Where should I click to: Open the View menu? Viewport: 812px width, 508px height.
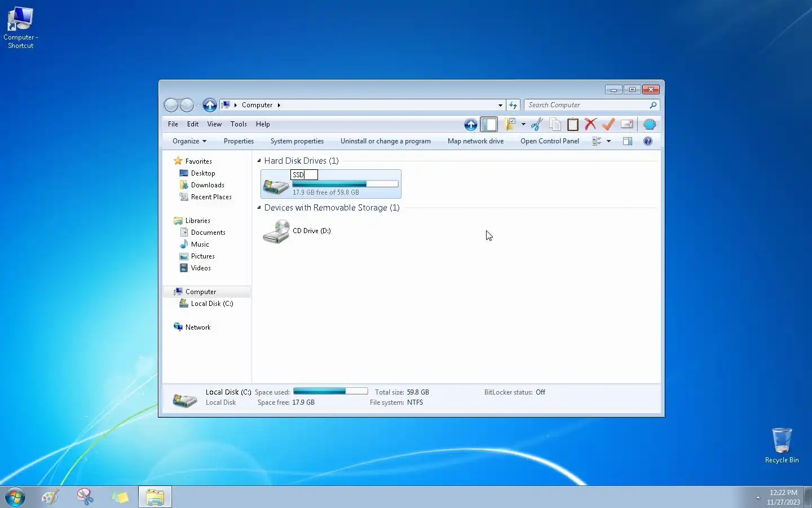(x=214, y=124)
